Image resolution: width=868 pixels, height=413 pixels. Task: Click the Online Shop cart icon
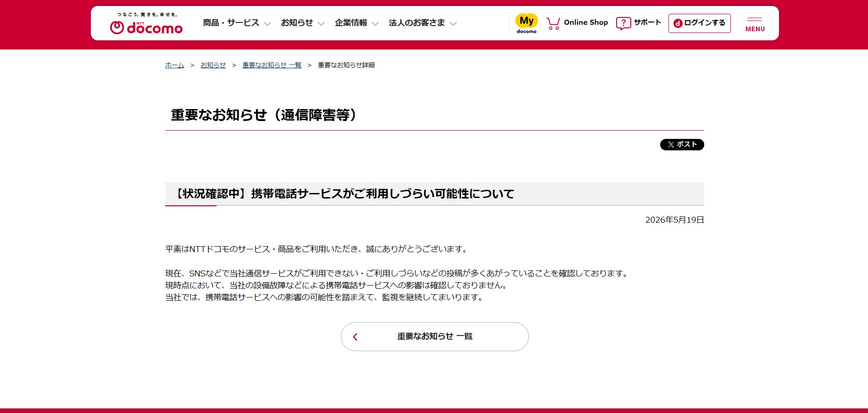click(553, 23)
